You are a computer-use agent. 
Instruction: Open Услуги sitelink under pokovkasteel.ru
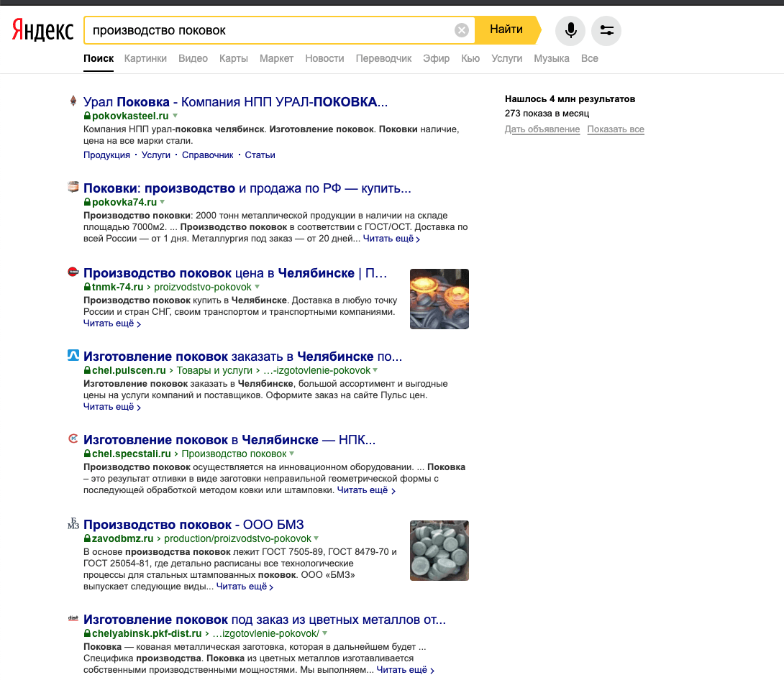click(156, 155)
